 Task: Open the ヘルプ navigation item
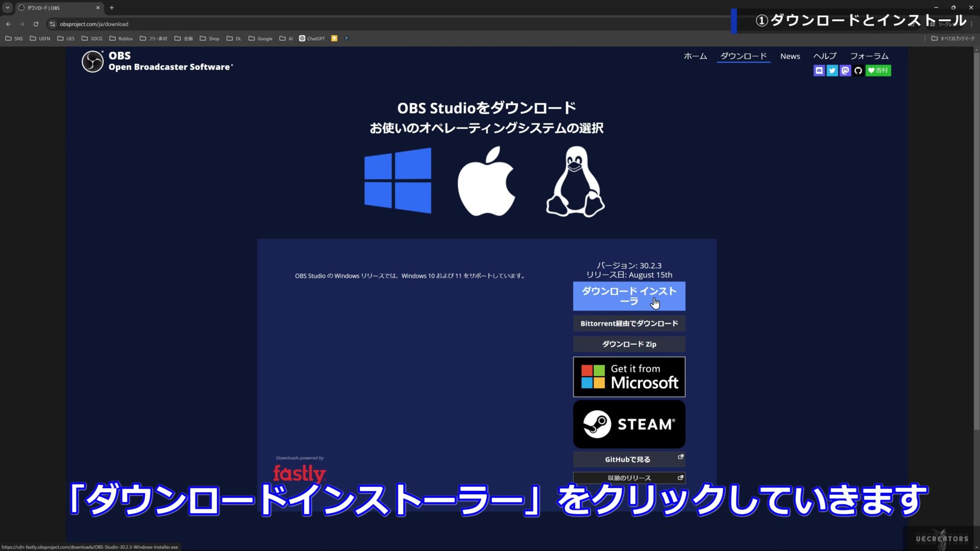[825, 56]
